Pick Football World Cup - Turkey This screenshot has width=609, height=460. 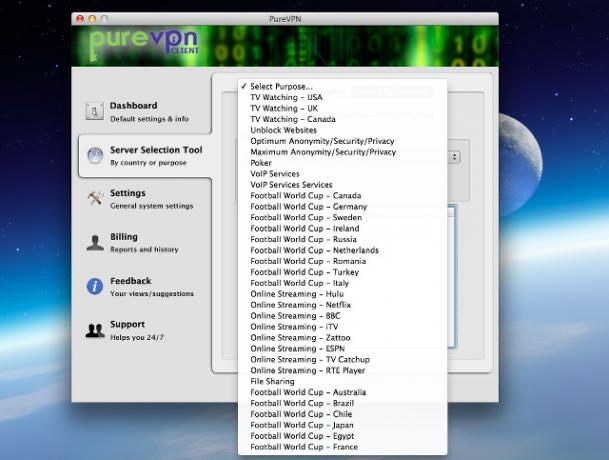[x=343, y=272]
